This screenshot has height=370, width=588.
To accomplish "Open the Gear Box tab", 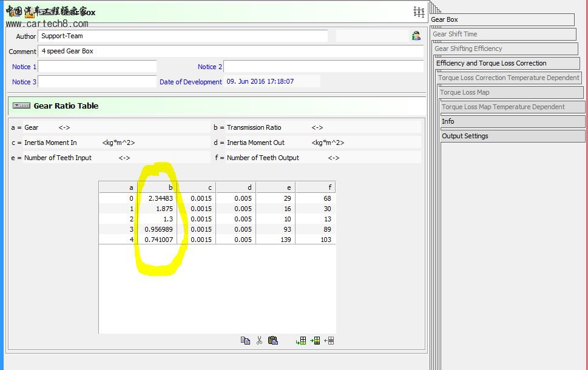I will 502,19.
